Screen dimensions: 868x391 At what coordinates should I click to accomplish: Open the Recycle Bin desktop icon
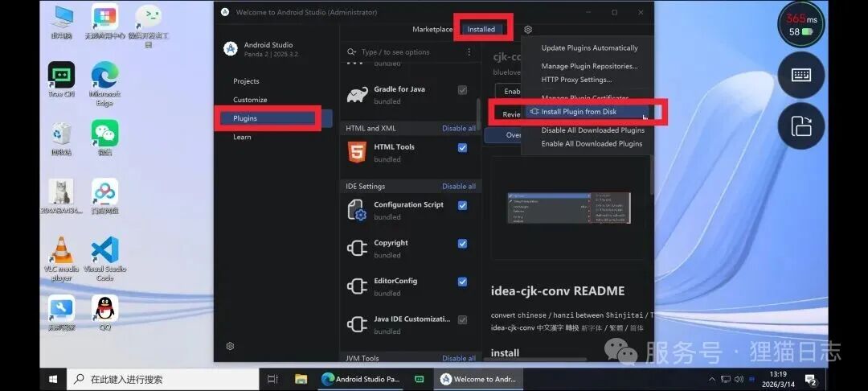[x=61, y=138]
